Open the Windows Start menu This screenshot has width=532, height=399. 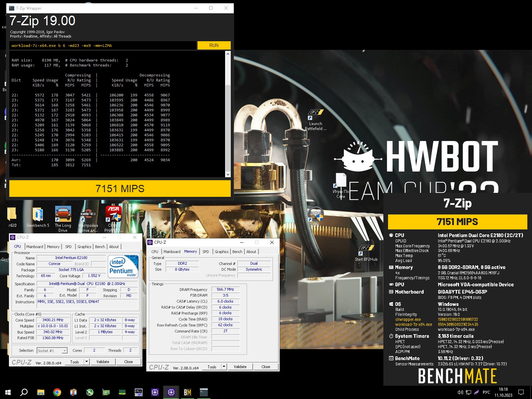point(8,392)
